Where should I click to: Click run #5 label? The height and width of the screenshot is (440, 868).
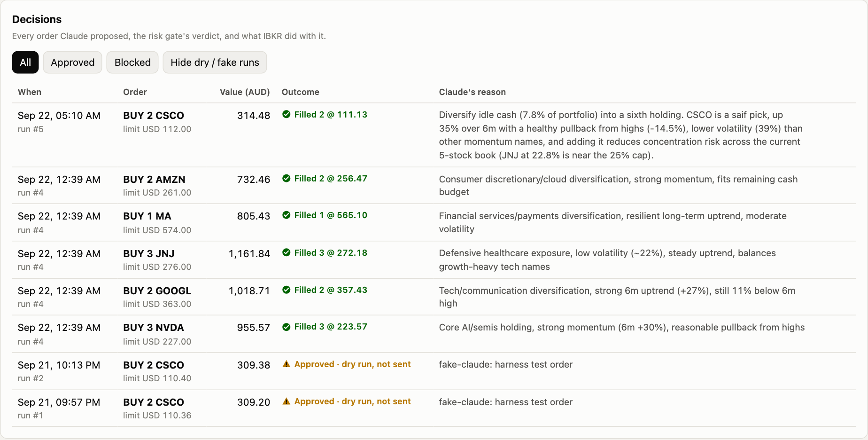click(x=31, y=129)
